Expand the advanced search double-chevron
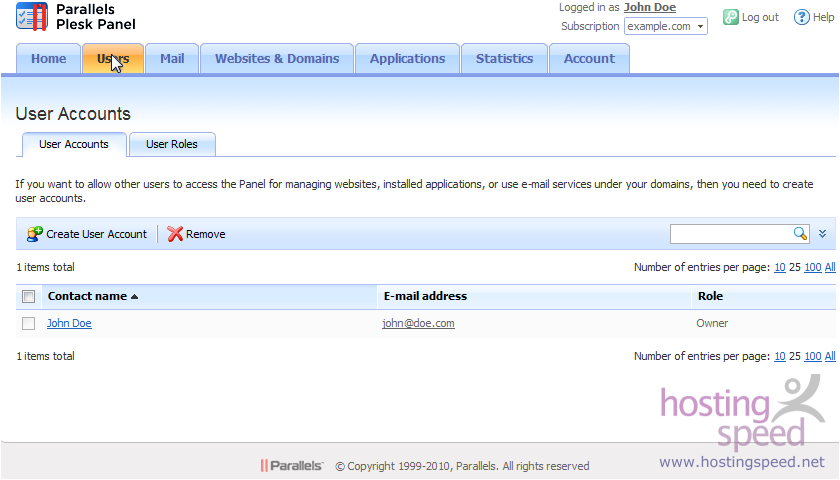This screenshot has height=480, width=840. [822, 234]
